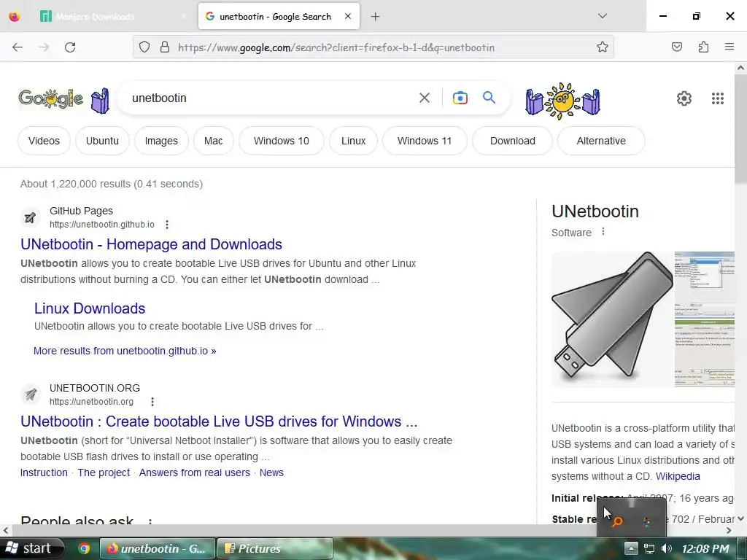Launch Chrome from the taskbar quick launch
Image resolution: width=747 pixels, height=560 pixels.
pyautogui.click(x=85, y=548)
